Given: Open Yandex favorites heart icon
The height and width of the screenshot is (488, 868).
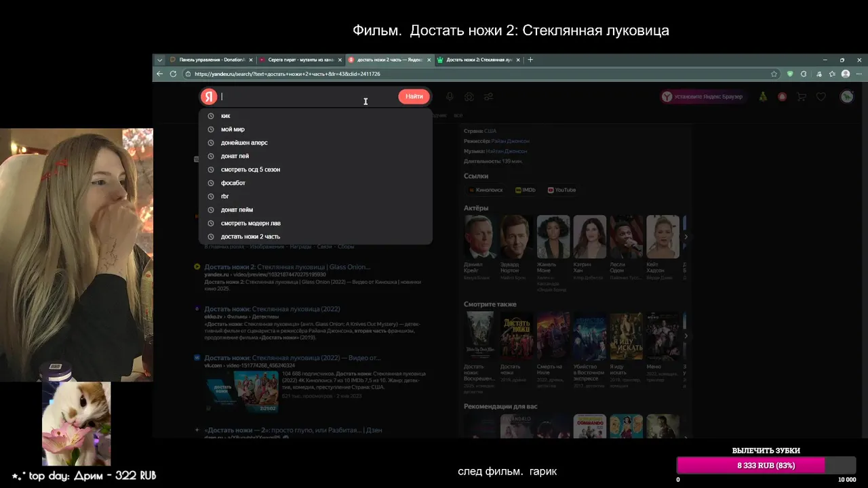Looking at the screenshot, I should click(821, 97).
